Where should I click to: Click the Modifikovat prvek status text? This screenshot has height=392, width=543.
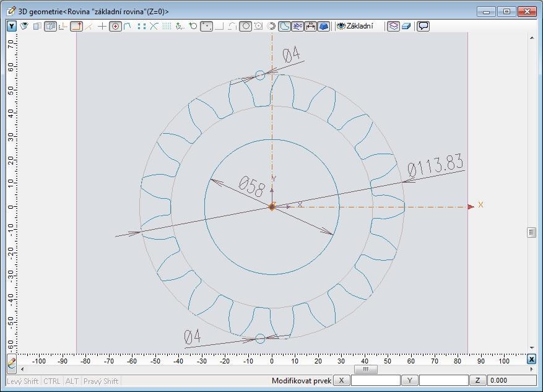point(302,381)
